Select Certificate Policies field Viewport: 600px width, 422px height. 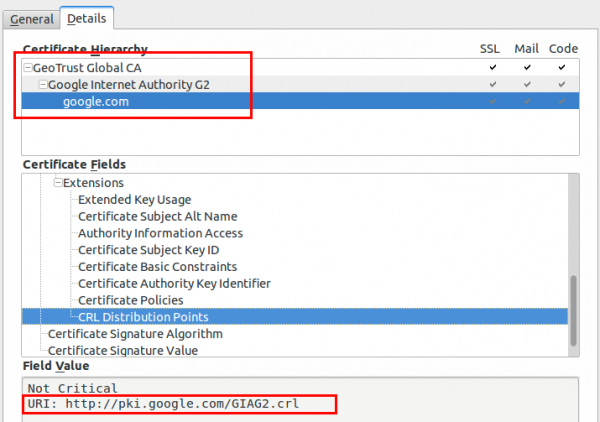pos(130,300)
